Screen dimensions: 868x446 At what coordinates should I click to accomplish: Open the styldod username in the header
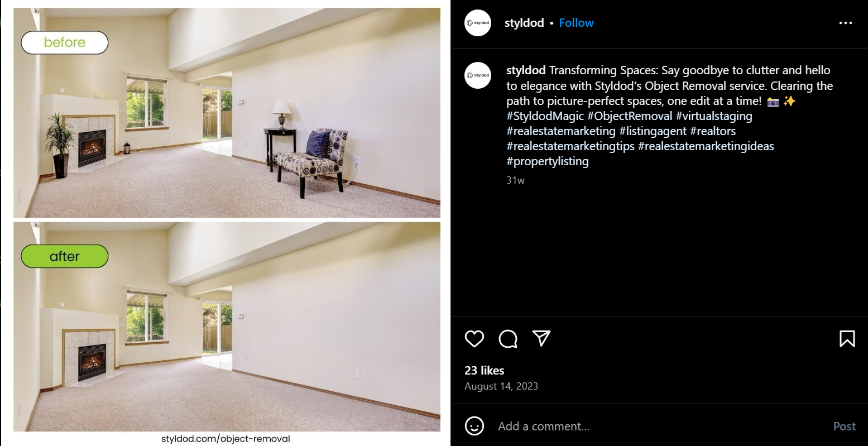click(524, 23)
